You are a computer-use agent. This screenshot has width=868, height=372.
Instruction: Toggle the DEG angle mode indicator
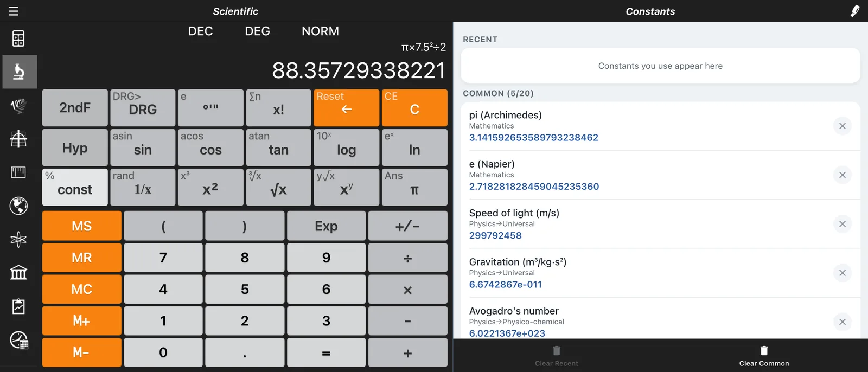click(257, 31)
